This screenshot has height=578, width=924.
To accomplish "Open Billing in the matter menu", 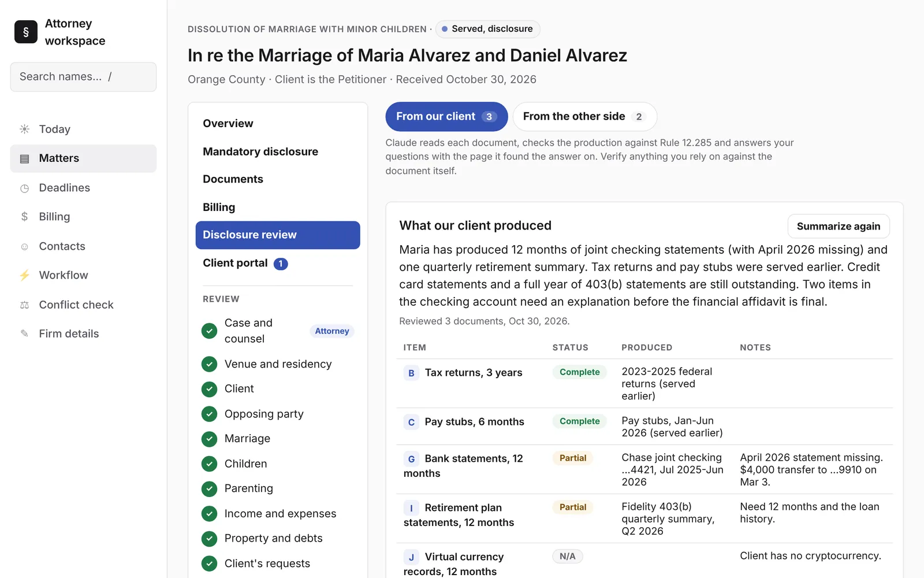I will [x=278, y=207].
